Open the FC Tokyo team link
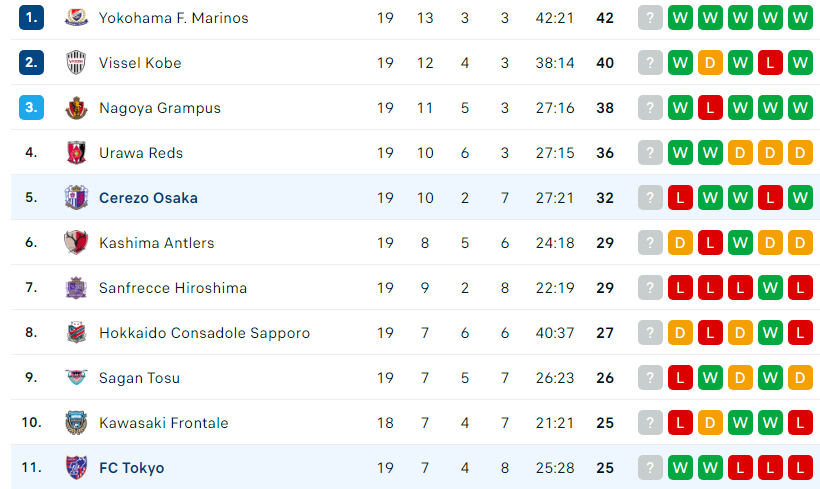Screen dimensions: 820x489 (x=132, y=468)
